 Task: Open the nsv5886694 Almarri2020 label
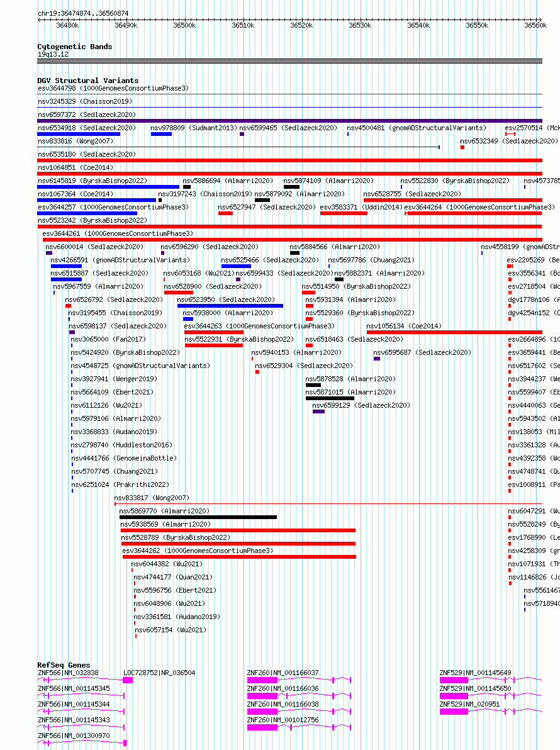(228, 181)
